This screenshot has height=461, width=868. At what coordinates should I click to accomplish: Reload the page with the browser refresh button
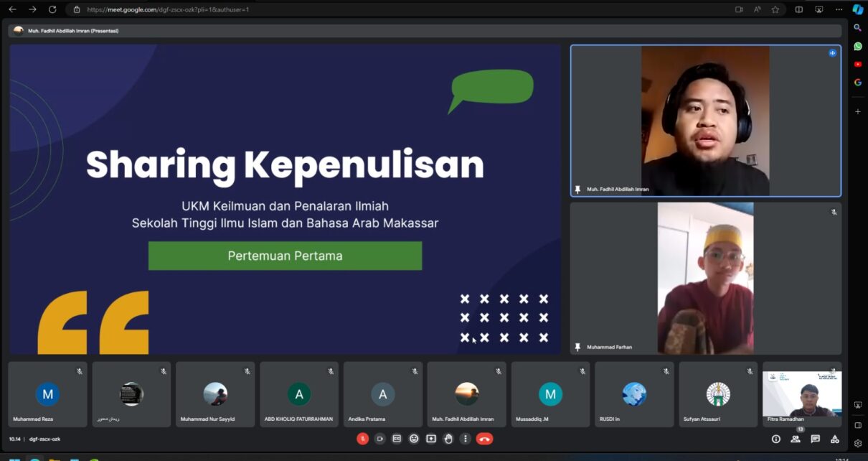click(52, 9)
